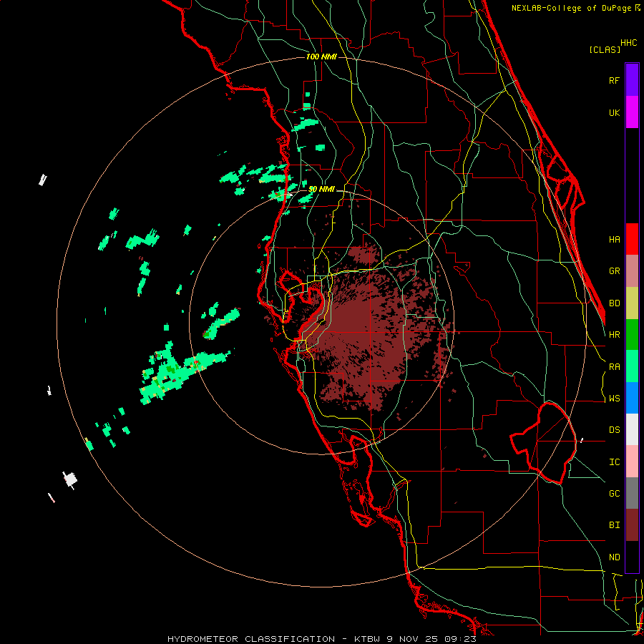Click the HA red legend swatch

click(632, 239)
